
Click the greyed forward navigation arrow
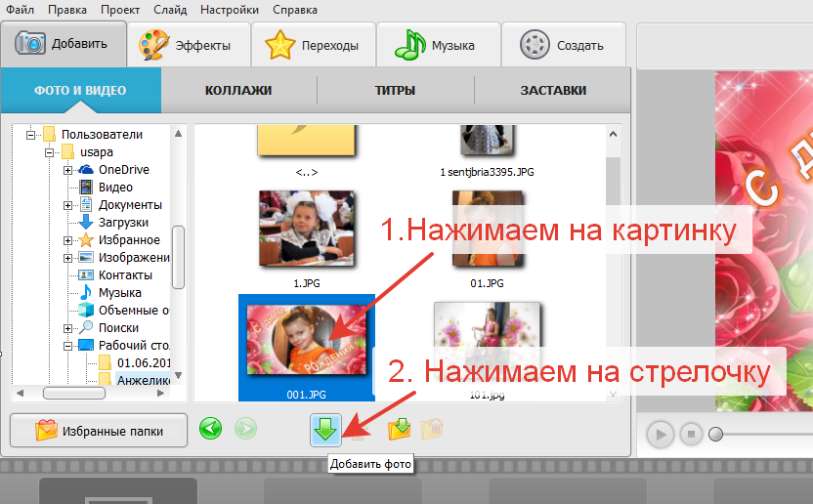(245, 429)
